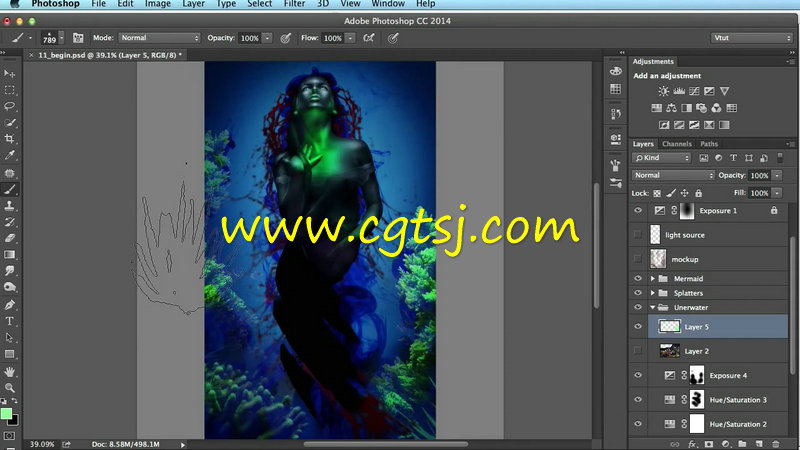Click Lock all padlock icon
800x450 pixels.
pyautogui.click(x=698, y=193)
